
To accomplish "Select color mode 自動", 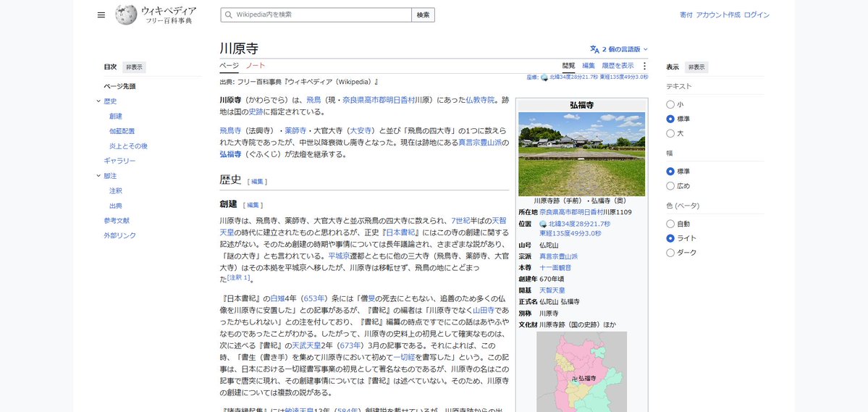I will pos(670,224).
